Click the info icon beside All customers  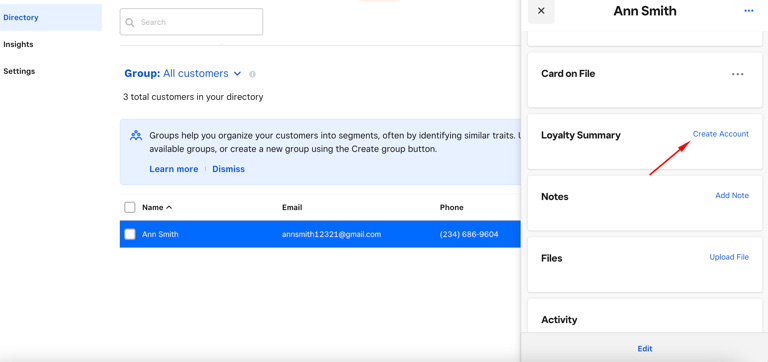tap(252, 74)
